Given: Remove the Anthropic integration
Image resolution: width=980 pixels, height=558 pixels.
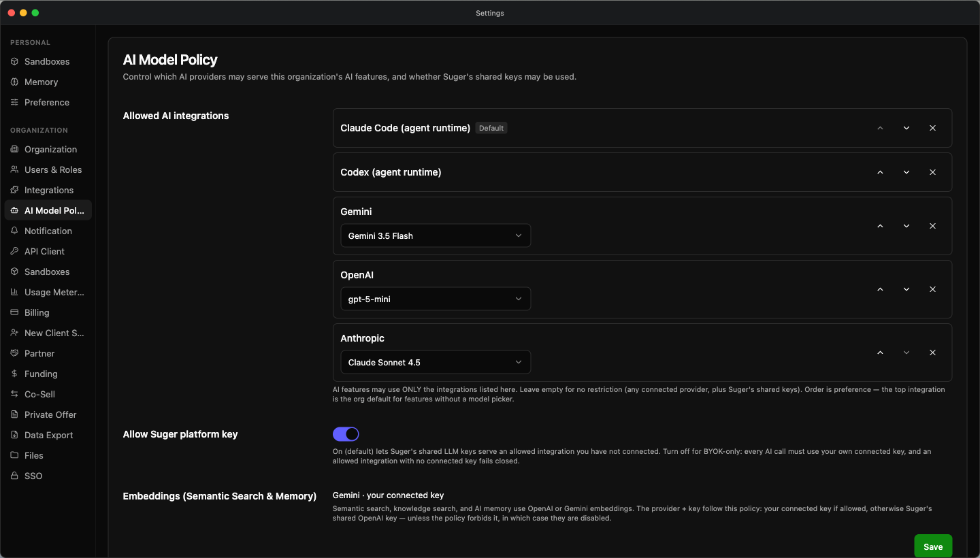Looking at the screenshot, I should (x=932, y=352).
